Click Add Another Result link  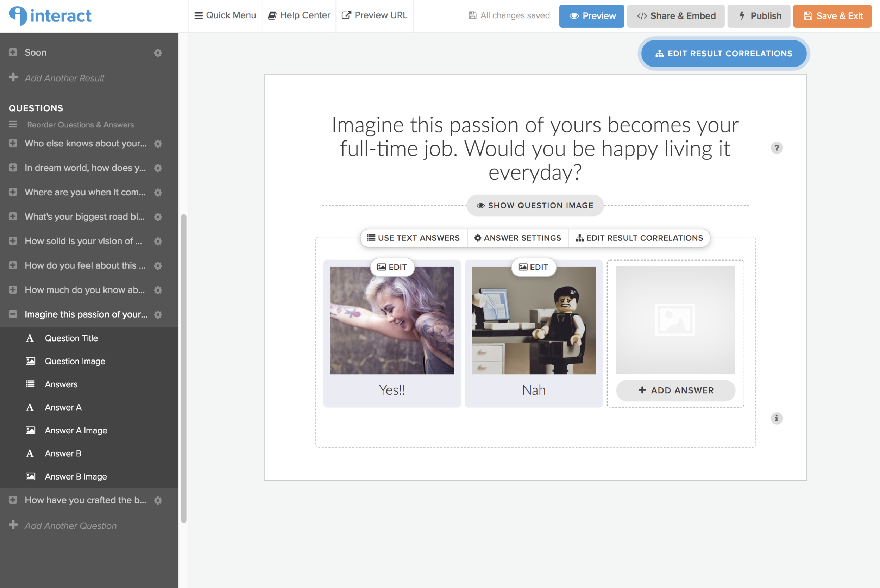(64, 79)
